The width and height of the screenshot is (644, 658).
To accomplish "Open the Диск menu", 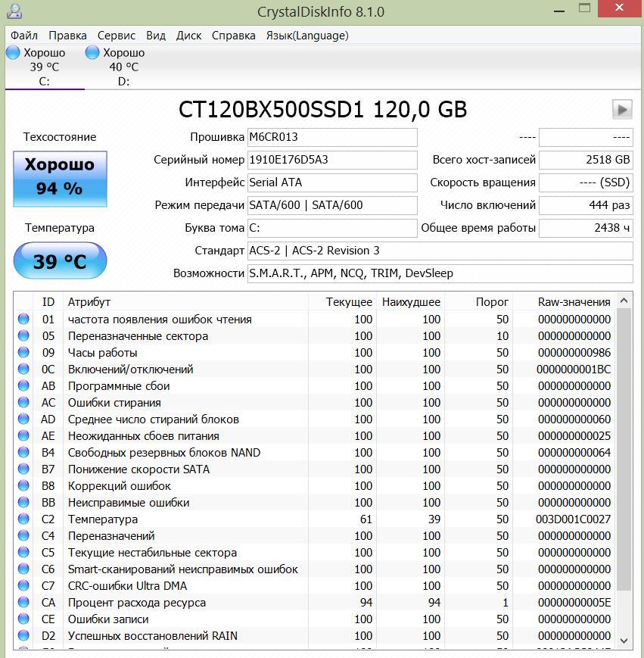I will 188,36.
